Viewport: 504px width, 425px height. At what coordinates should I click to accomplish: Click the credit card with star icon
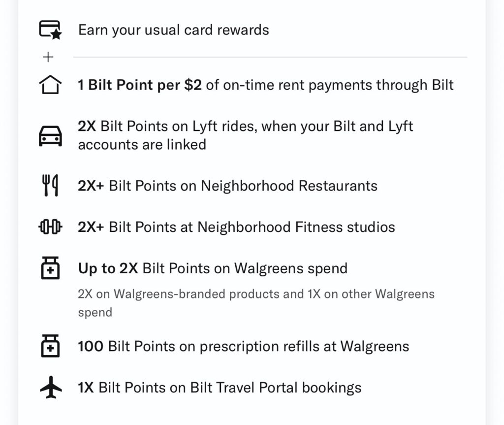50,30
